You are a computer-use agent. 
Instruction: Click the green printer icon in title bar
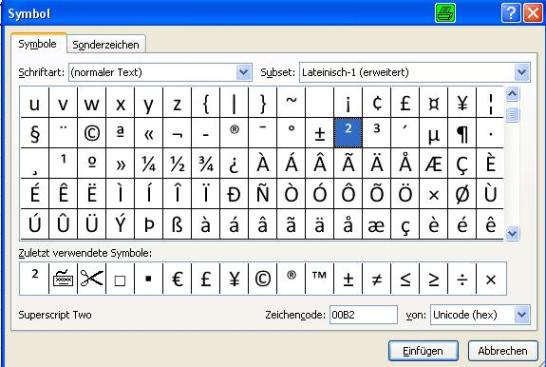pos(445,13)
